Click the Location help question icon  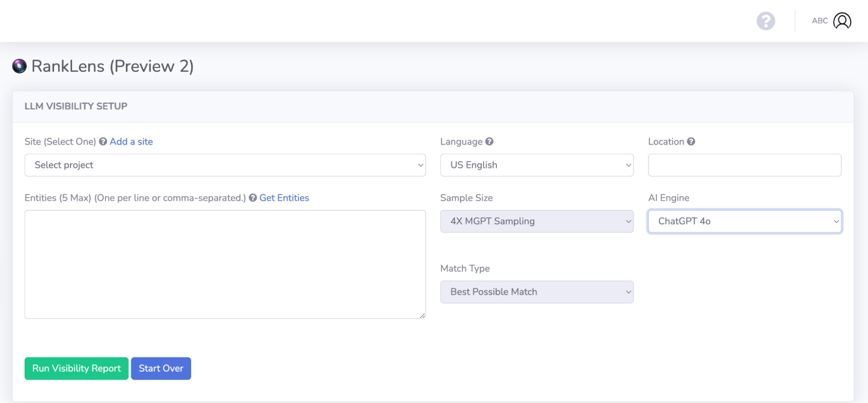(x=691, y=142)
